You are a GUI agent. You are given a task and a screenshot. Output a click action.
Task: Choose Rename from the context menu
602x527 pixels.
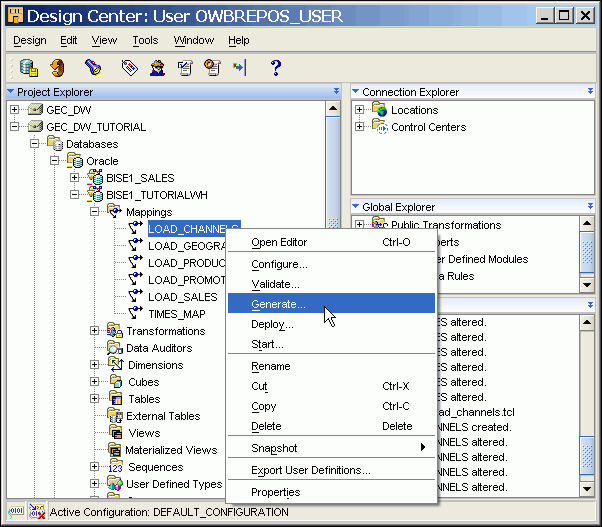(x=331, y=366)
